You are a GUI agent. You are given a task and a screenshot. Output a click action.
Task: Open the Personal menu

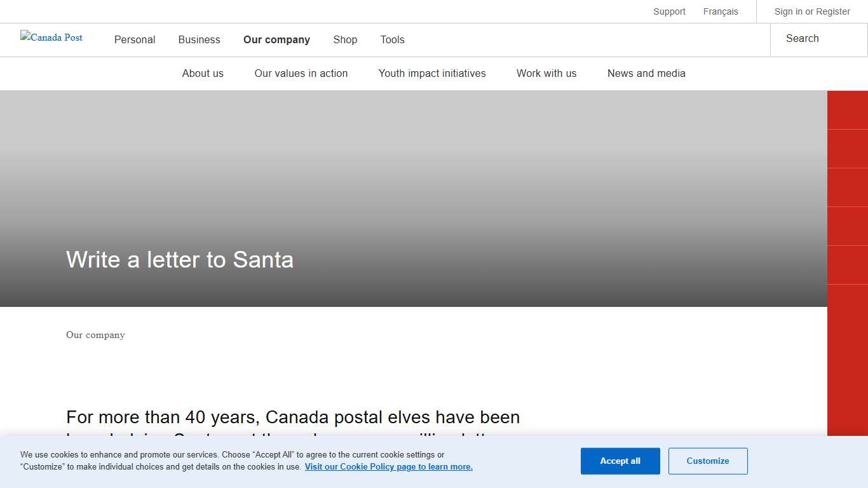(134, 39)
